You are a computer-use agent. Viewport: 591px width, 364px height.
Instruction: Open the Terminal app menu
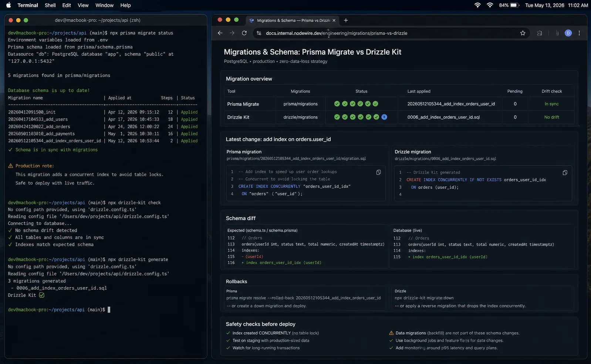[x=28, y=5]
